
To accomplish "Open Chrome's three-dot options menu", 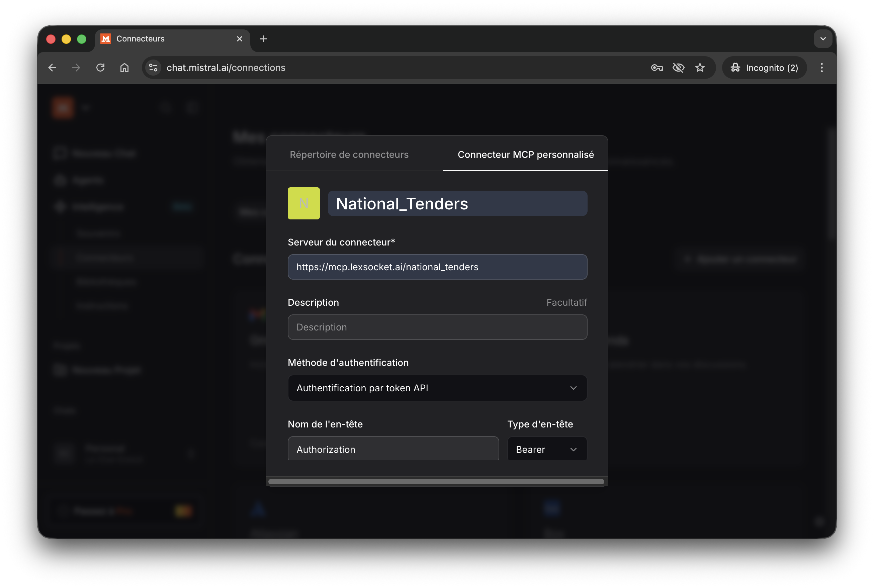I will tap(821, 68).
